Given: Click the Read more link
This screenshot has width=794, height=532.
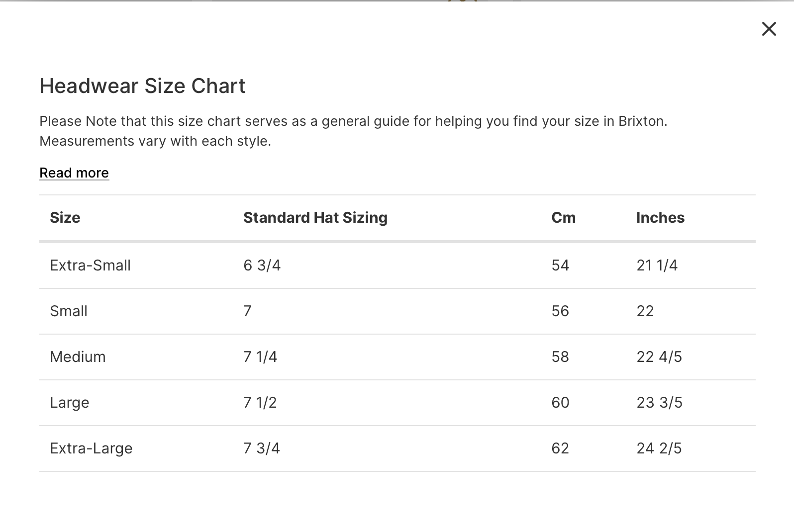Looking at the screenshot, I should click(x=74, y=173).
